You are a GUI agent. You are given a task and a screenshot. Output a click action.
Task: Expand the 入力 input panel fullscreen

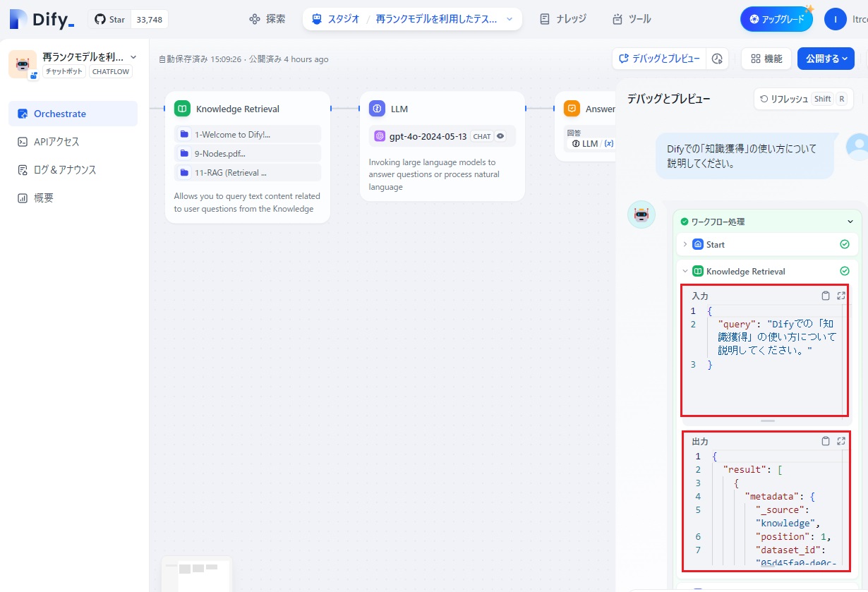pos(841,296)
